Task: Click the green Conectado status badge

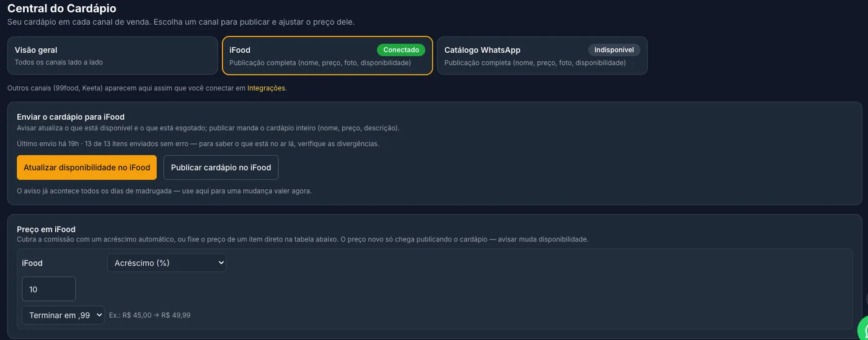Action: coord(401,50)
